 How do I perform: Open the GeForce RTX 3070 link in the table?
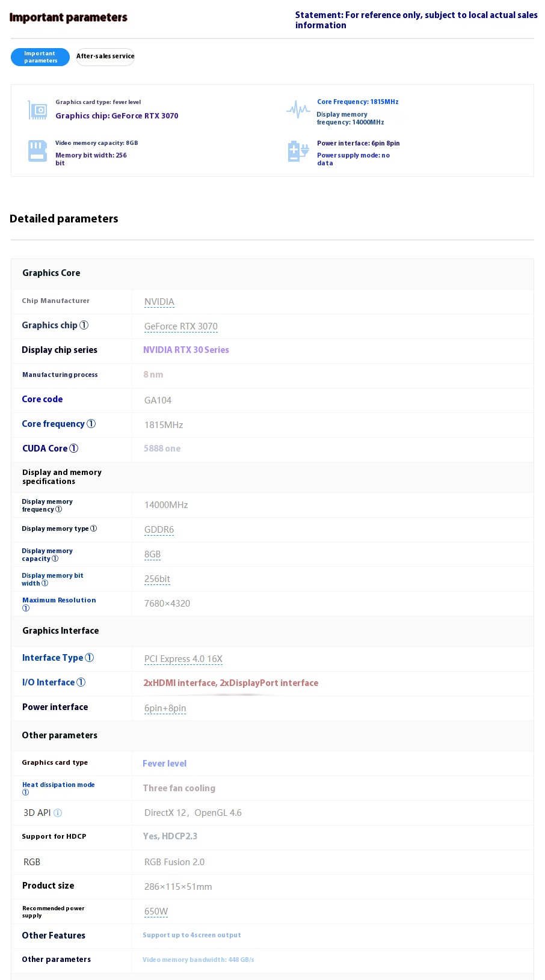(181, 326)
